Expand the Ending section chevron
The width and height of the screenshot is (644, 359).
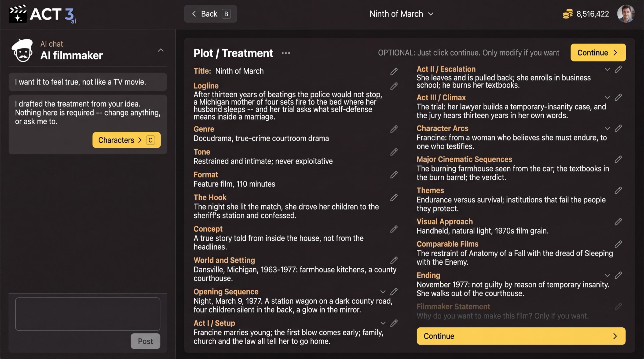pos(607,275)
